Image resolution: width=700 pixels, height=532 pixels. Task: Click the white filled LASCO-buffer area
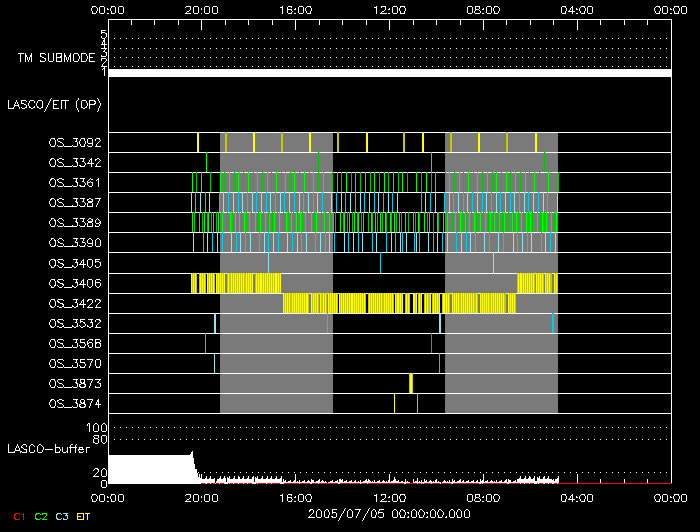148,470
